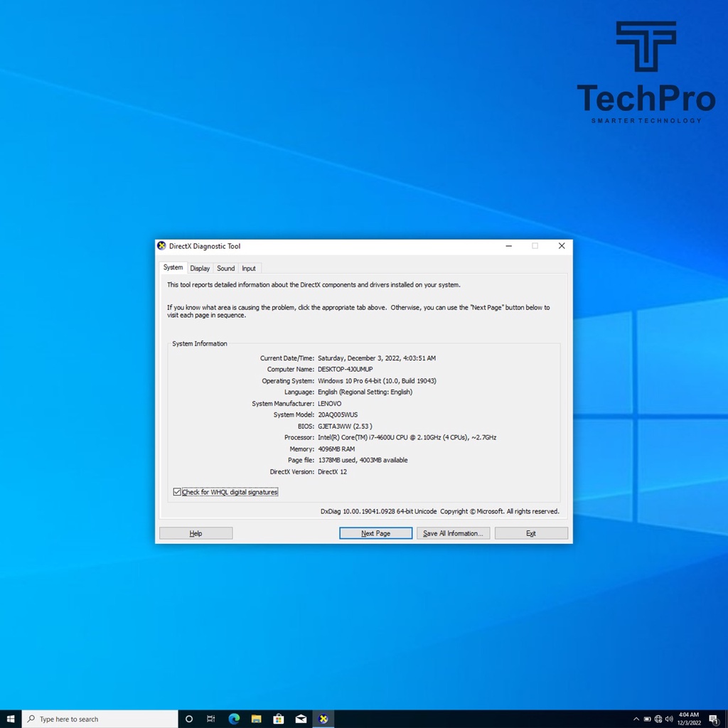The width and height of the screenshot is (728, 728).
Task: Open Task View on the taskbar
Action: (211, 719)
